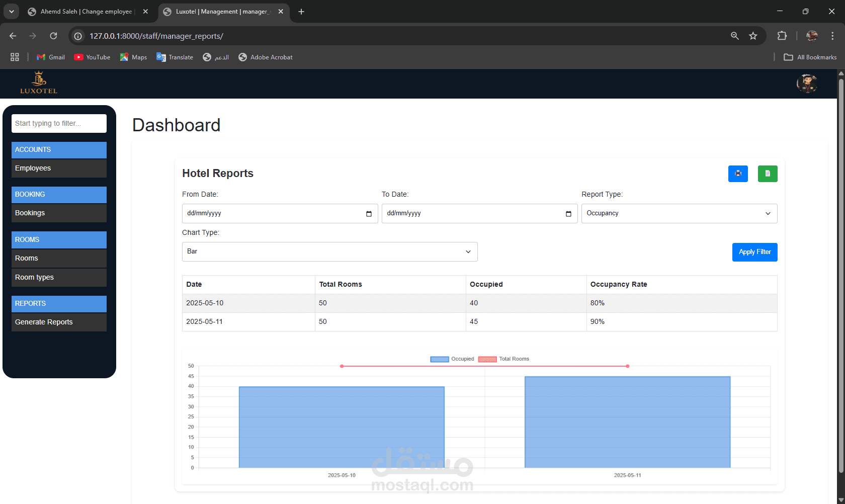
Task: Reload the manager reports page
Action: [53, 36]
